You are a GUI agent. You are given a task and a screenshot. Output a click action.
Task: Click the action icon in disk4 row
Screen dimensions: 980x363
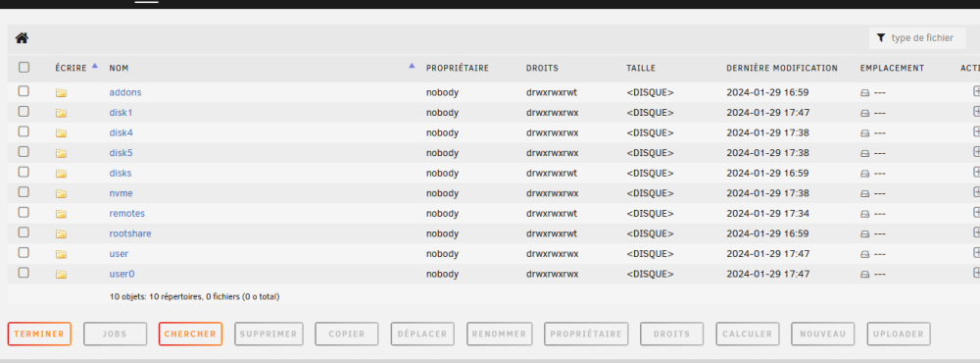(976, 131)
